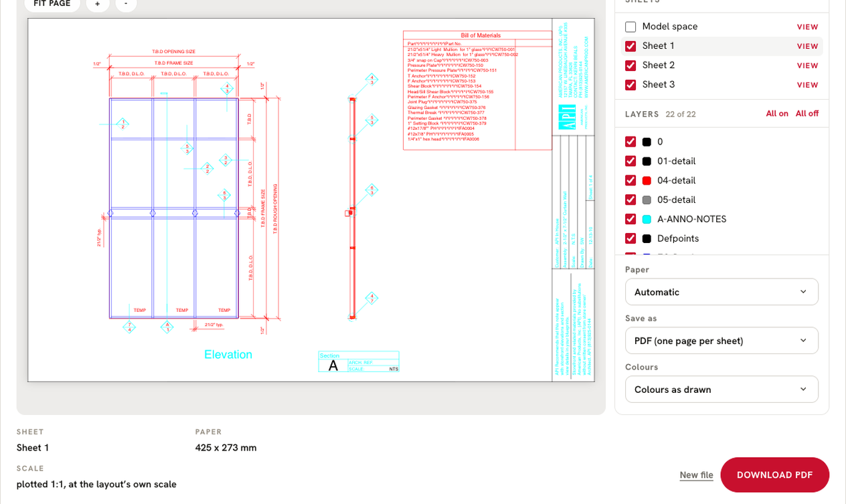Click the red swatch for 04-detail
This screenshot has width=846, height=504.
click(647, 181)
